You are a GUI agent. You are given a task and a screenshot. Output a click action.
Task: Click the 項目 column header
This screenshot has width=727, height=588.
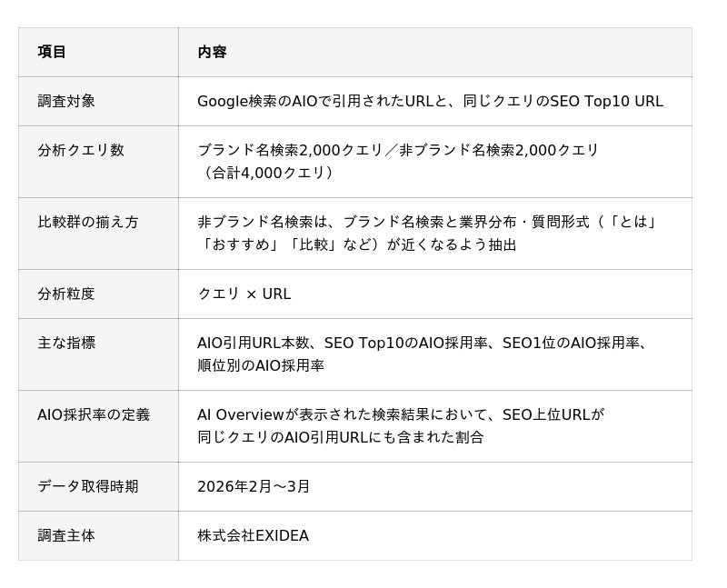52,52
